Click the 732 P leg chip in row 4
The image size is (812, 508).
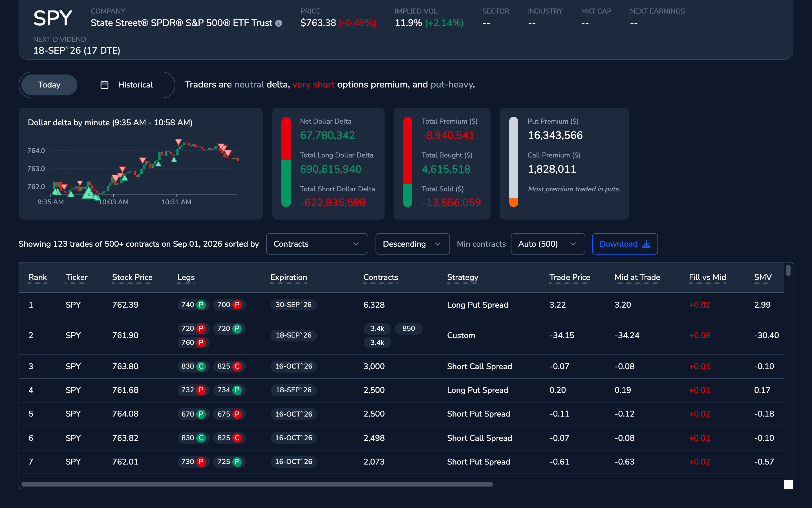193,390
